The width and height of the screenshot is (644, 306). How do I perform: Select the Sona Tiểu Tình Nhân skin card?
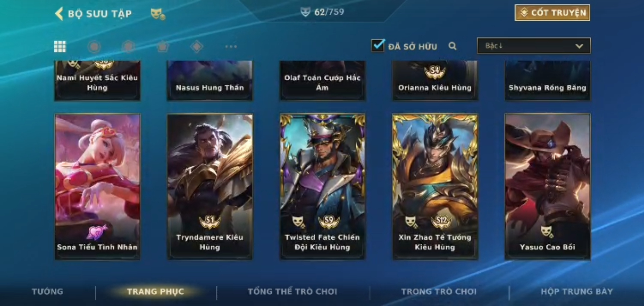pyautogui.click(x=97, y=187)
